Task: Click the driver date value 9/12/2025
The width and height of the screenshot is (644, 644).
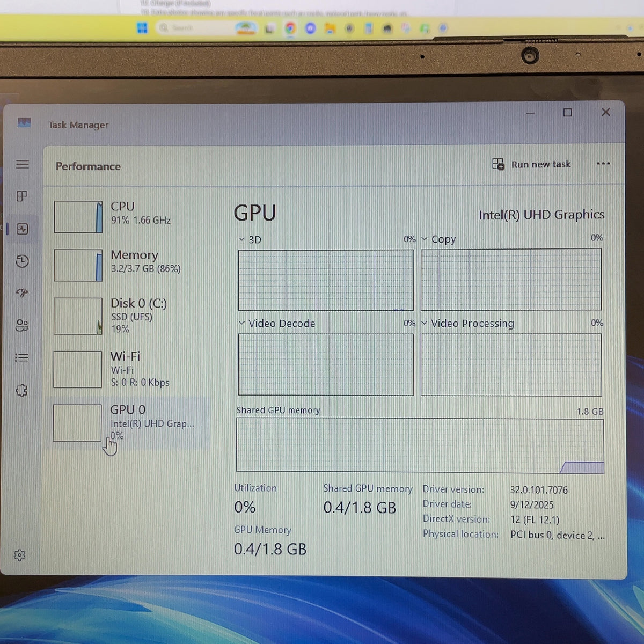Action: (x=532, y=505)
